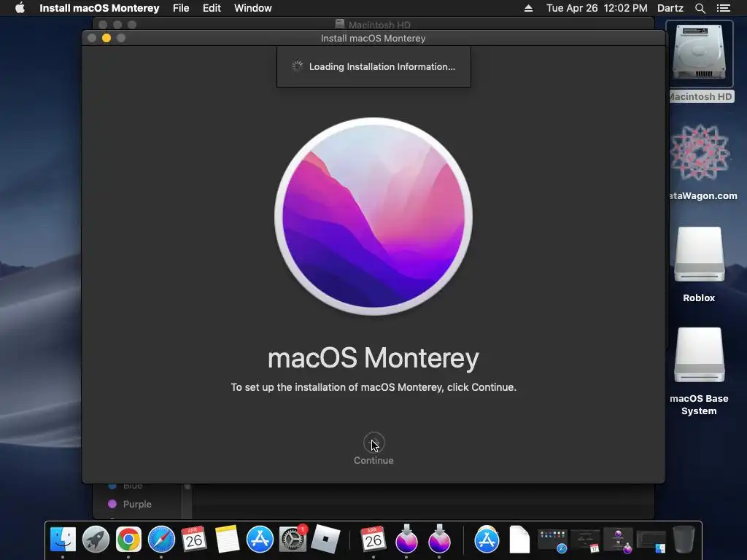Open the Dartz user menu

(x=670, y=8)
